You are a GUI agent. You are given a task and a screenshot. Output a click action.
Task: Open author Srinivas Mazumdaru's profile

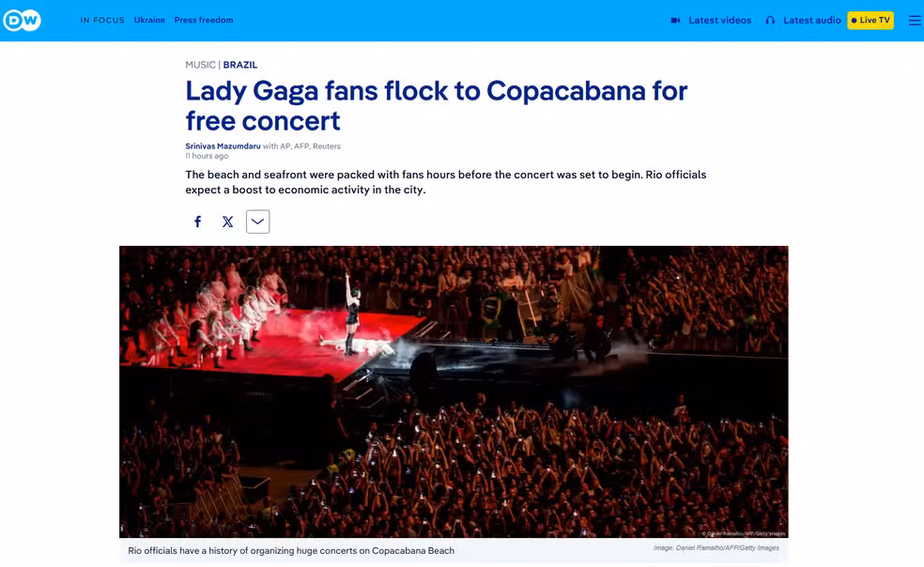point(223,146)
